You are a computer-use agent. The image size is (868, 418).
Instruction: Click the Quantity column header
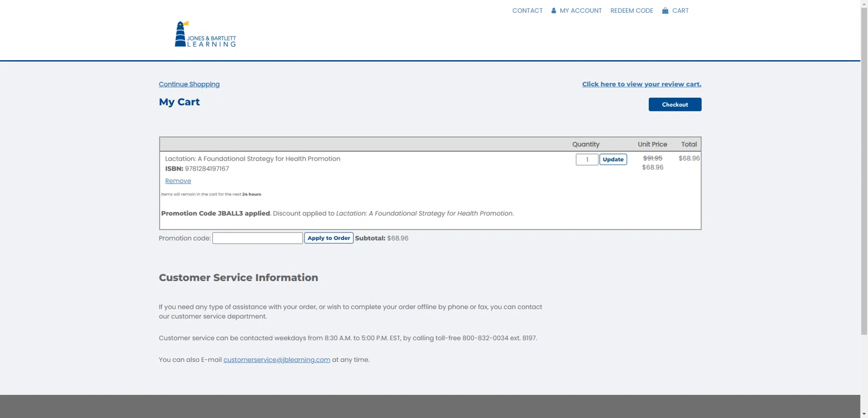[586, 145]
